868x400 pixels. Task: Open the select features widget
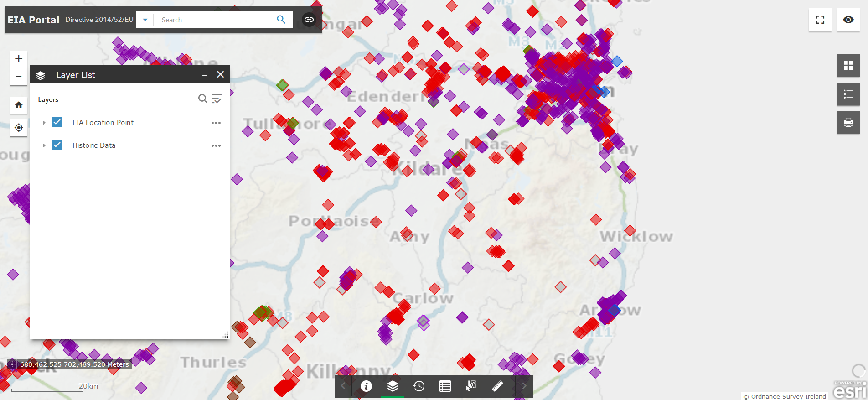[x=471, y=386]
